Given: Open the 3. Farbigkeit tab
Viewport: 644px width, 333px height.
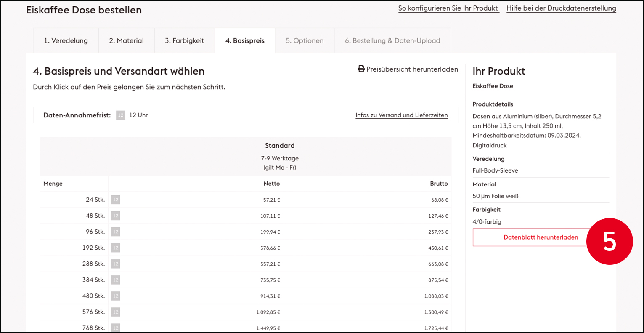Looking at the screenshot, I should (x=185, y=41).
